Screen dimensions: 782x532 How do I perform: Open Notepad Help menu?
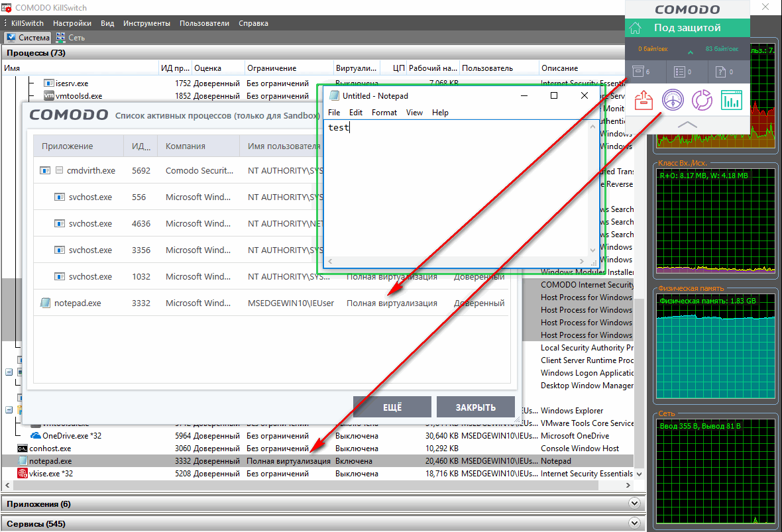coord(441,113)
